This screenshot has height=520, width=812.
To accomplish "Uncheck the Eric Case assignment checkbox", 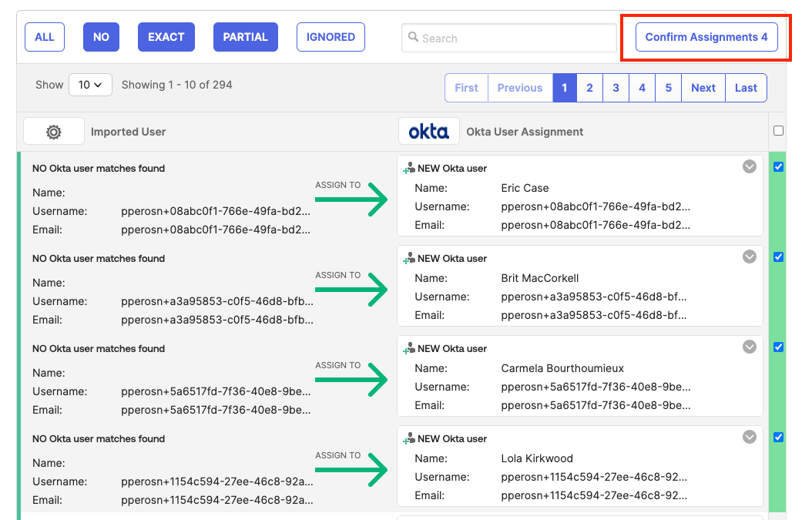I will pyautogui.click(x=778, y=166).
